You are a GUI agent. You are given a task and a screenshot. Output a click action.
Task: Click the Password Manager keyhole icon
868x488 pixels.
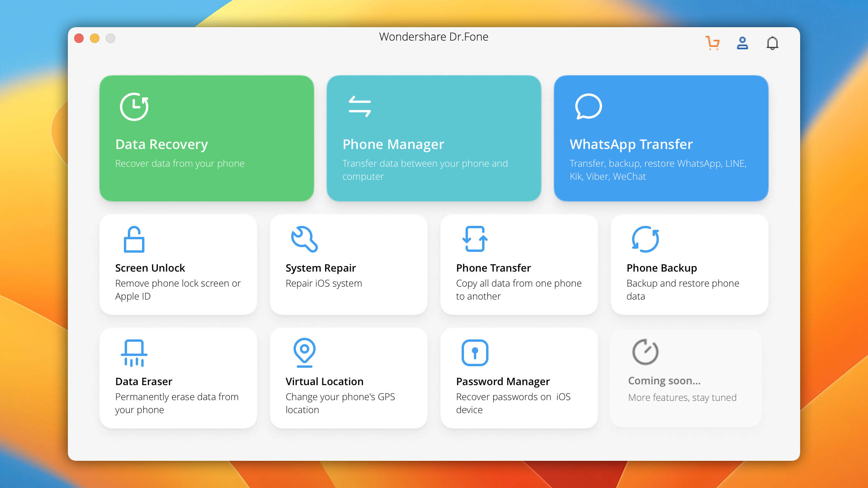tap(475, 352)
